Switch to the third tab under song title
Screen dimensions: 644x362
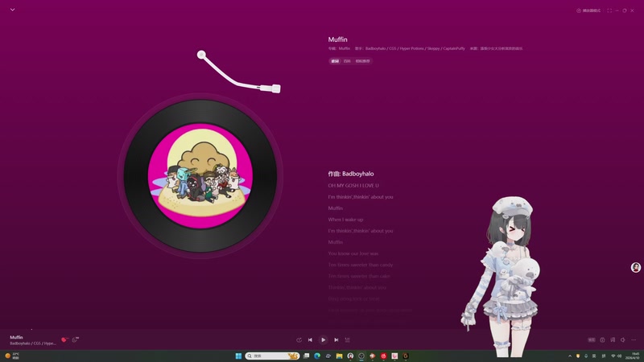coord(363,61)
